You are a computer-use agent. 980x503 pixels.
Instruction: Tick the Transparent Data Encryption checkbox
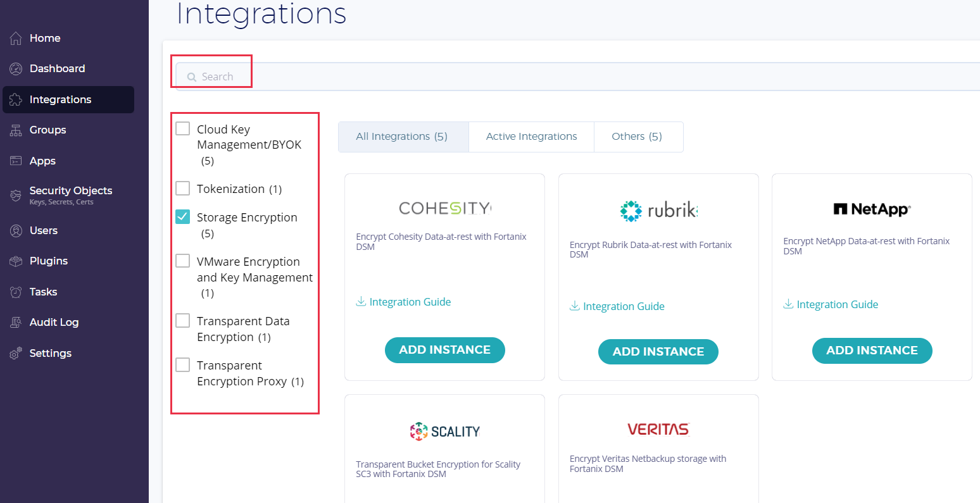182,321
